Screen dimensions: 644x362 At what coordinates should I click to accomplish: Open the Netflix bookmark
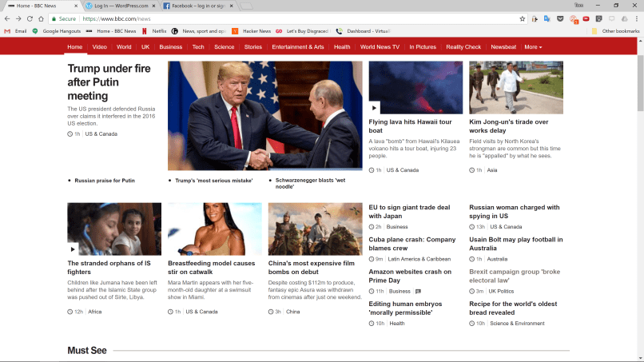(x=154, y=31)
